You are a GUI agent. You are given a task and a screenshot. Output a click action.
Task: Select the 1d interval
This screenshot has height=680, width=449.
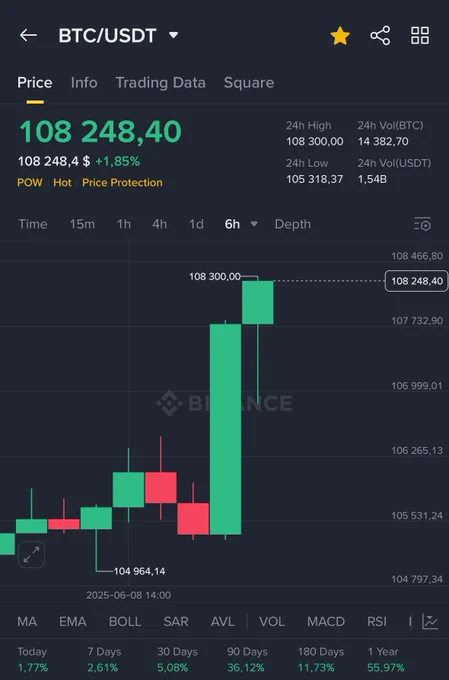196,224
